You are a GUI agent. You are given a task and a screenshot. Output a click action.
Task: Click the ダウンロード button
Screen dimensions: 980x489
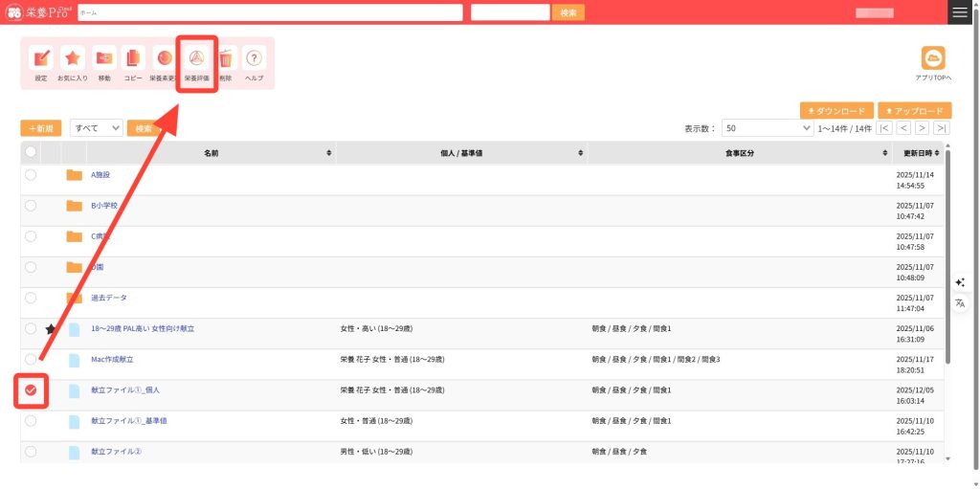pyautogui.click(x=836, y=111)
